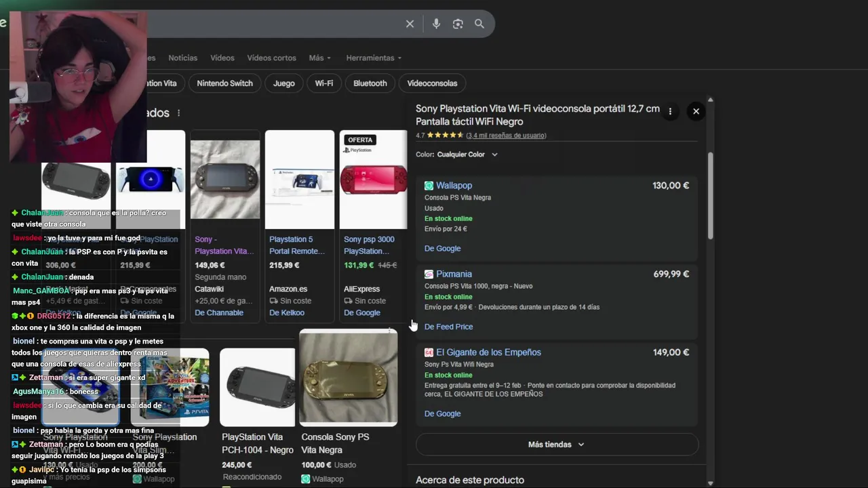Click the star rating of the product
The width and height of the screenshot is (868, 488).
pyautogui.click(x=445, y=136)
